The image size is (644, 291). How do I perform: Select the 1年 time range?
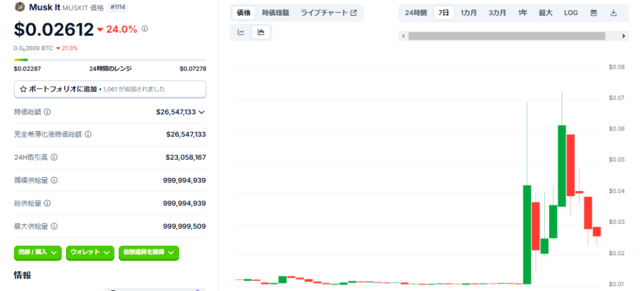(x=523, y=13)
